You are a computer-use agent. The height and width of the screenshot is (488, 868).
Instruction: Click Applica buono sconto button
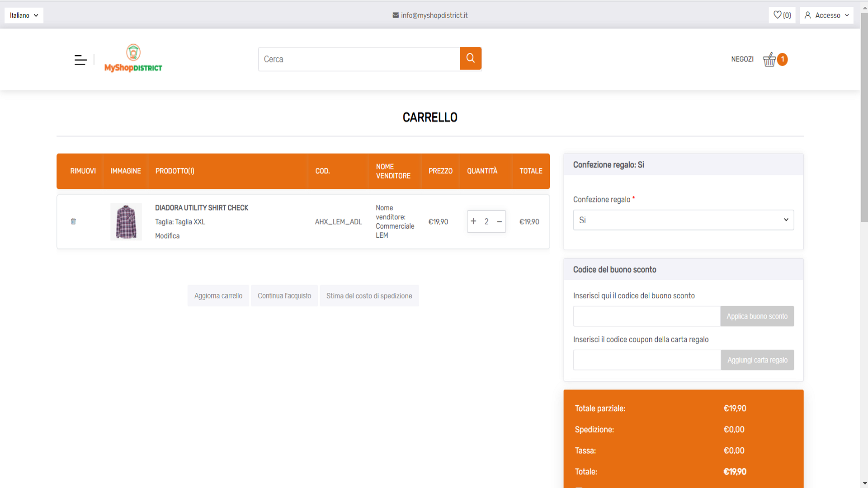757,316
